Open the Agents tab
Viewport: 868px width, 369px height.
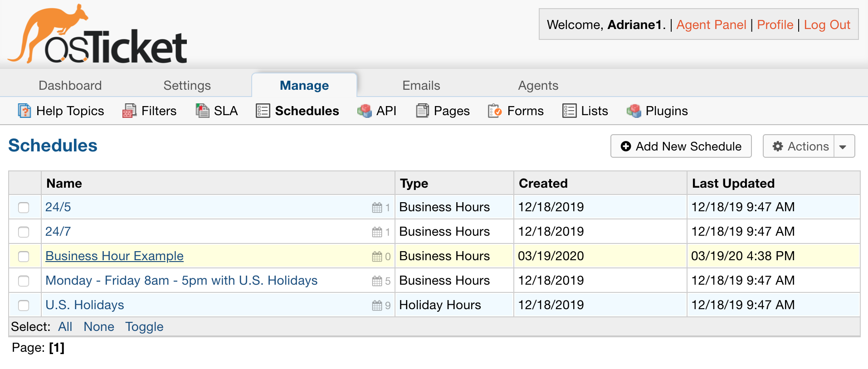(x=538, y=85)
